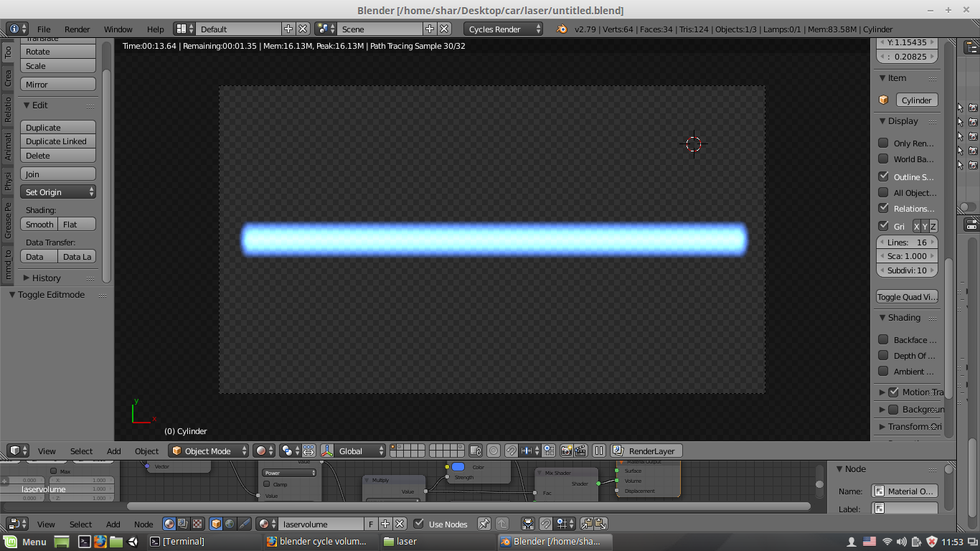Toggle the 3D manipulator widget icon
Image resolution: width=980 pixels, height=551 pixels.
pos(327,451)
